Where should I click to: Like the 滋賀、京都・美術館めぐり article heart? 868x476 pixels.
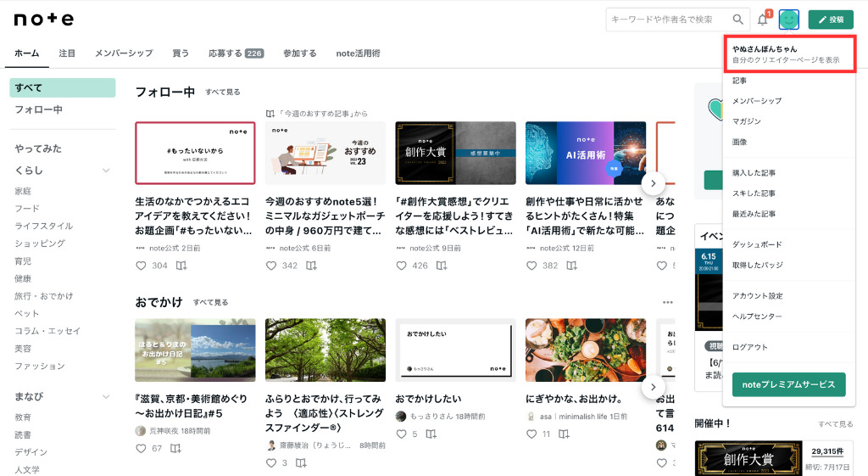(142, 448)
